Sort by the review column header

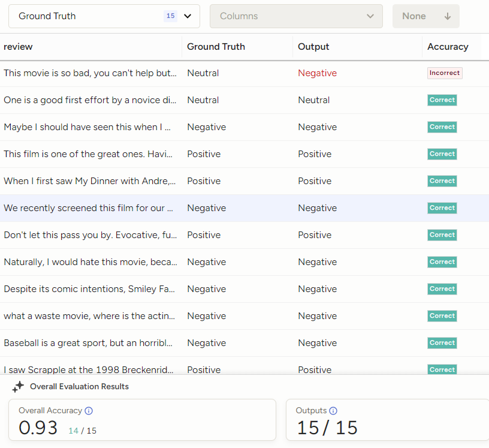coord(18,47)
